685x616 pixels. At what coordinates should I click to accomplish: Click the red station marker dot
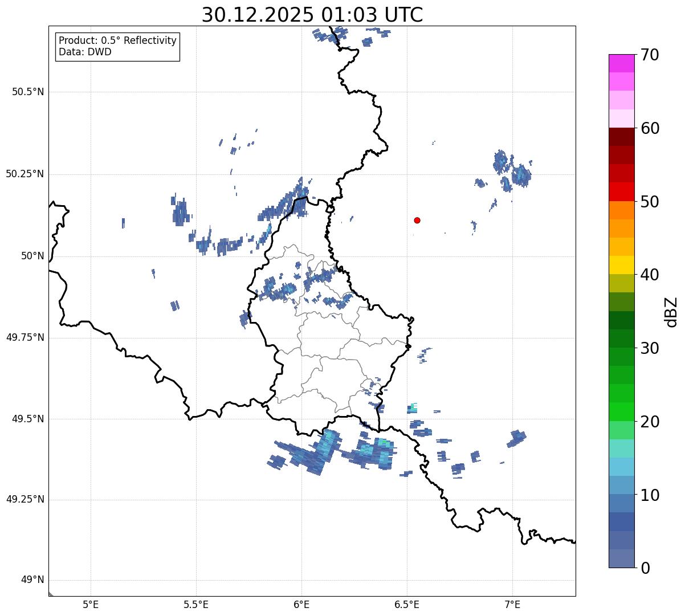coord(417,220)
